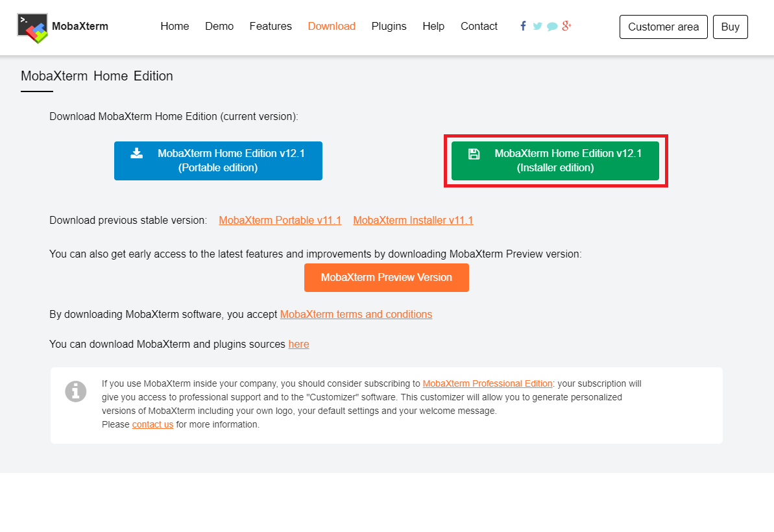The image size is (774, 532).
Task: Click the MobaXterm brand name text
Action: click(x=80, y=26)
